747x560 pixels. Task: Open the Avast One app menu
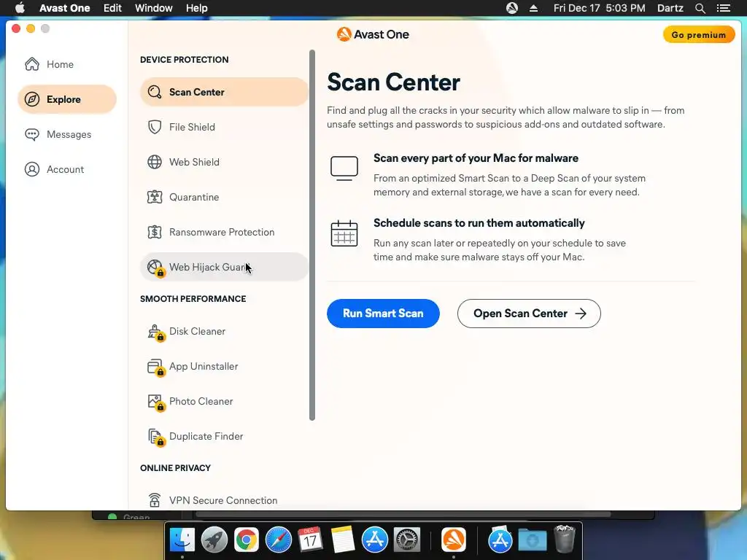coord(65,8)
